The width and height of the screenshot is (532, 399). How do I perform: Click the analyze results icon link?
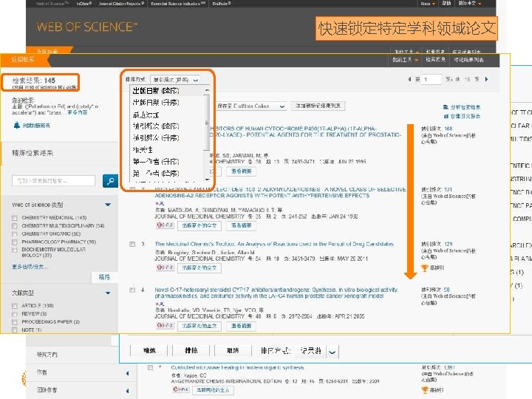446,107
